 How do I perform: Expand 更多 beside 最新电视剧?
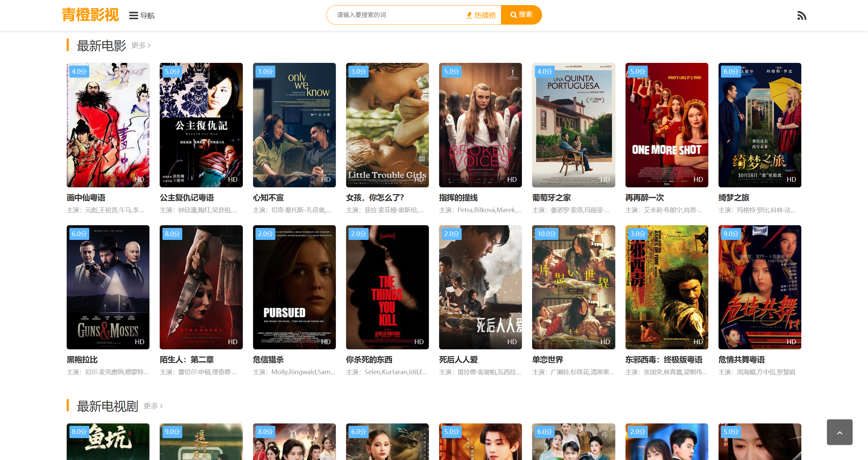pos(153,406)
